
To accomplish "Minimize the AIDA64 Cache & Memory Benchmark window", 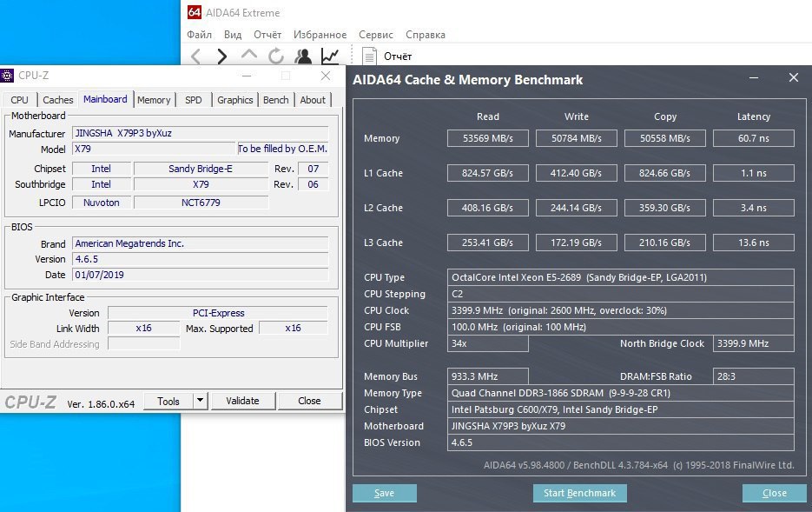I will tap(754, 78).
